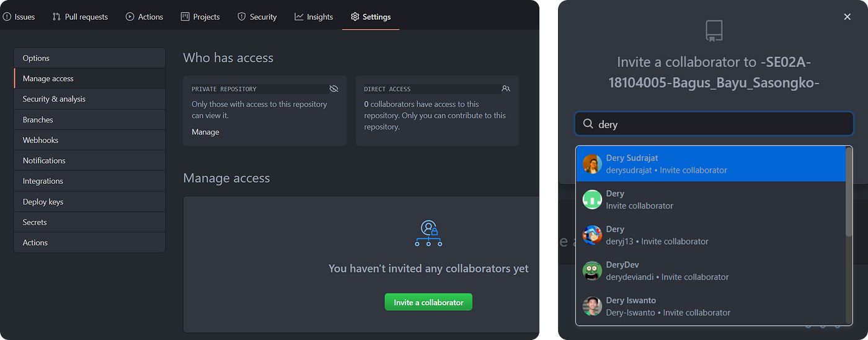Image resolution: width=868 pixels, height=340 pixels.
Task: Open the Issues tab
Action: [x=19, y=17]
